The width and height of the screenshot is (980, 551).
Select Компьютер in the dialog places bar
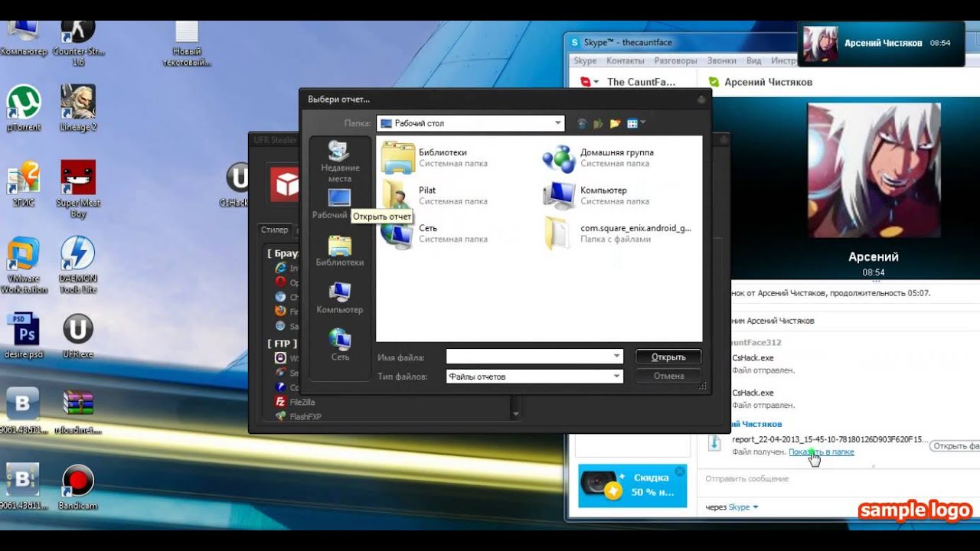(340, 298)
